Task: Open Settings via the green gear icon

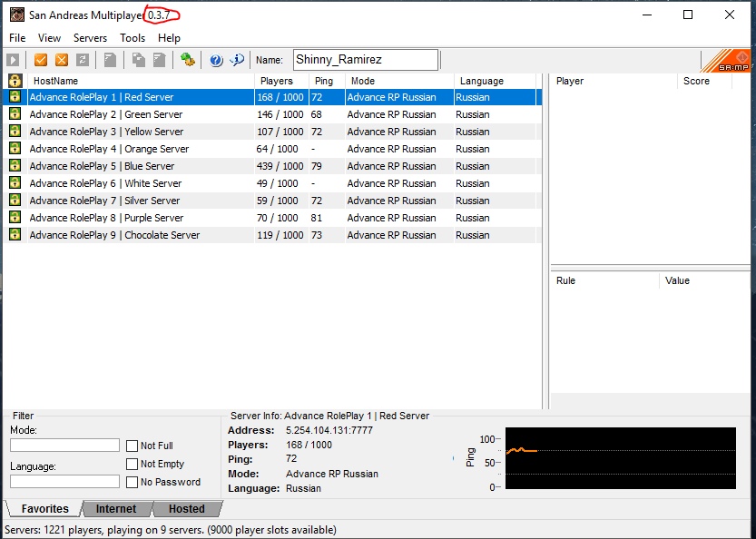Action: (x=188, y=60)
